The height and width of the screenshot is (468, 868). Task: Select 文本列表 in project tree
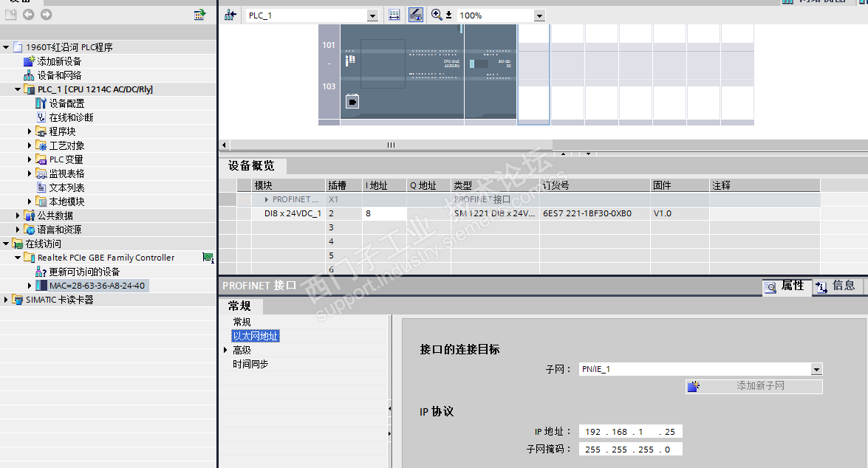pos(66,187)
